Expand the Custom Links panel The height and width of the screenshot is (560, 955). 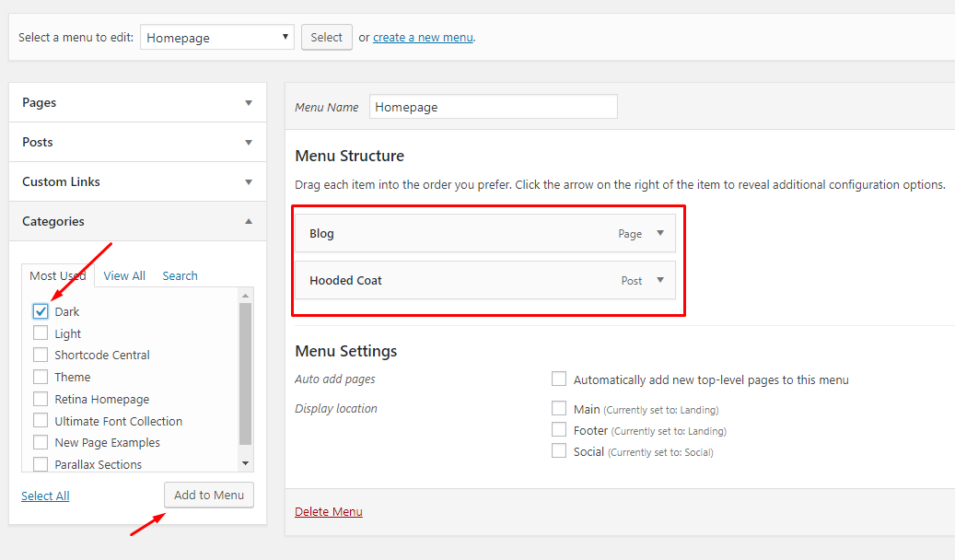pos(248,182)
